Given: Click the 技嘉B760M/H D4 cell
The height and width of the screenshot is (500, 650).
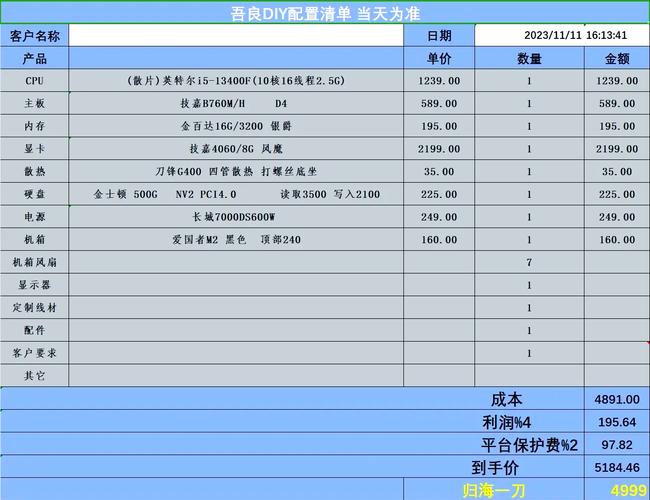Looking at the screenshot, I should click(x=236, y=103).
